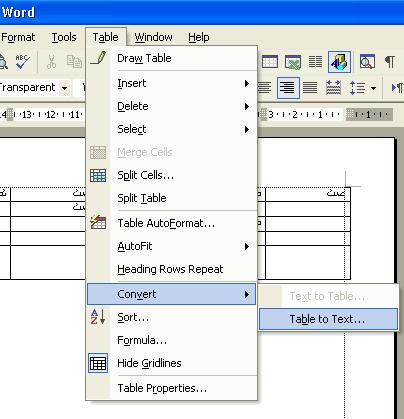The height and width of the screenshot is (419, 404).
Task: Choose Table to Text... option
Action: 328,319
